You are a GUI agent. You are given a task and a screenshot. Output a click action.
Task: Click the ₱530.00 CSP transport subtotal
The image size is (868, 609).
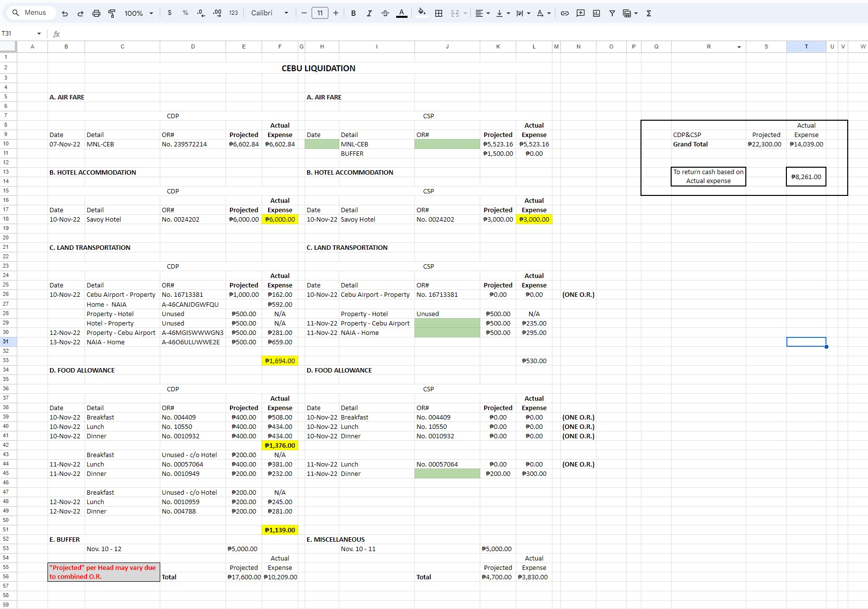point(534,361)
